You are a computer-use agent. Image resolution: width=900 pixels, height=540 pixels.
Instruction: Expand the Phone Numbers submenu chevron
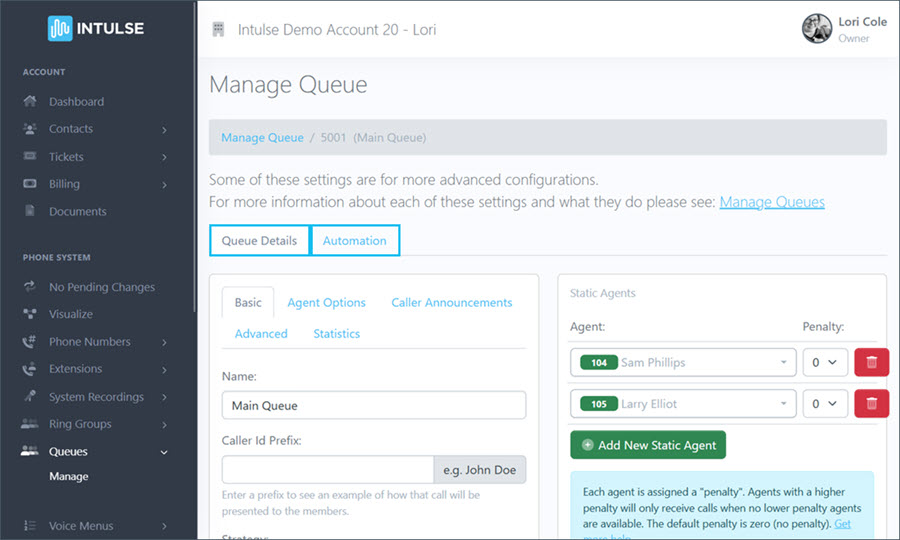pos(164,343)
